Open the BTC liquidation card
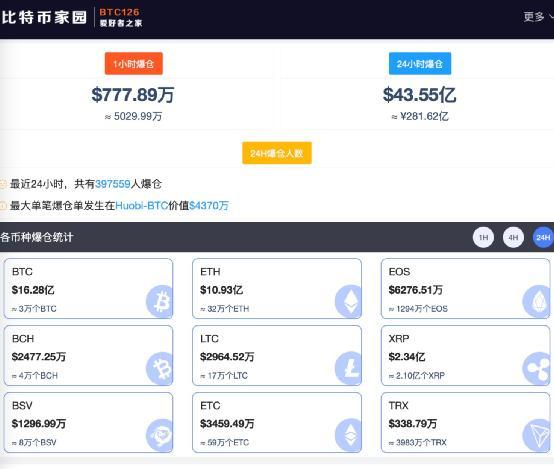 tap(88, 288)
